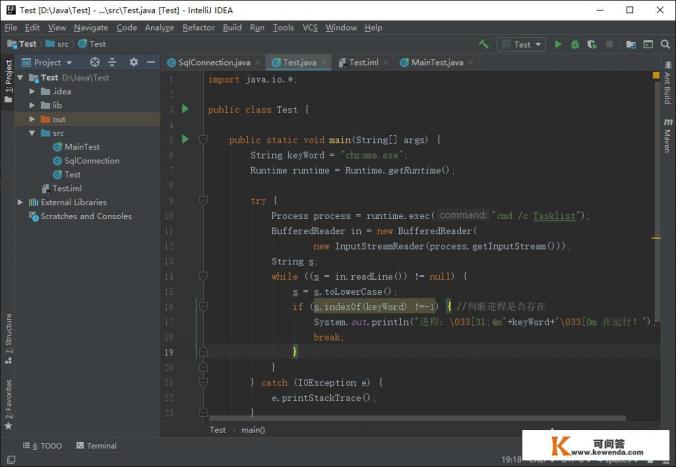Expand the lib folder
The image size is (676, 467).
coord(32,105)
